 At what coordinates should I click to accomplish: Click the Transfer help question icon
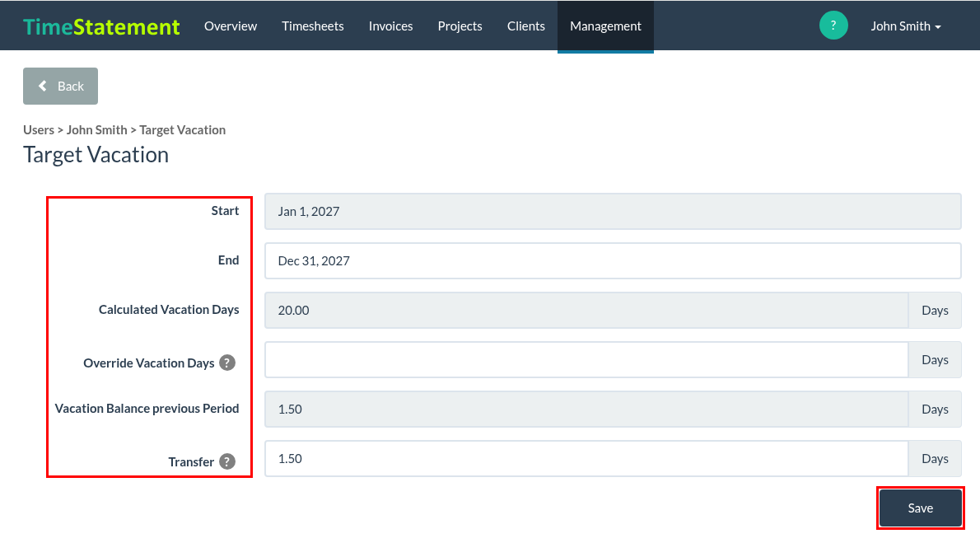coord(227,461)
